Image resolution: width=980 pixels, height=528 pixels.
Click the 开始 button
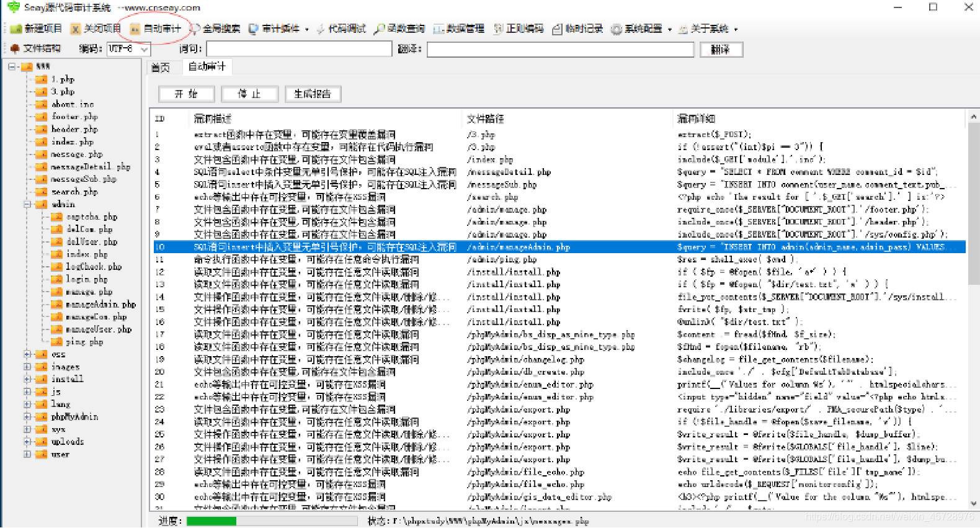(x=186, y=94)
